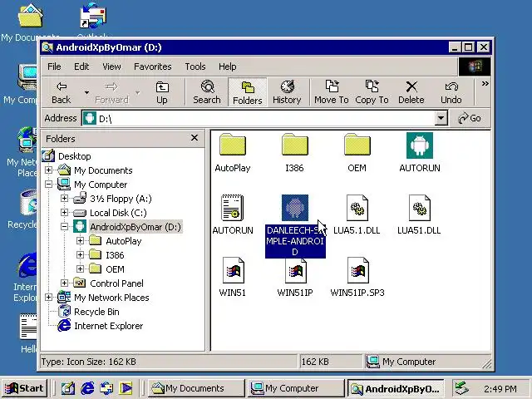
Task: Select the WIN51 file
Action: click(x=233, y=278)
